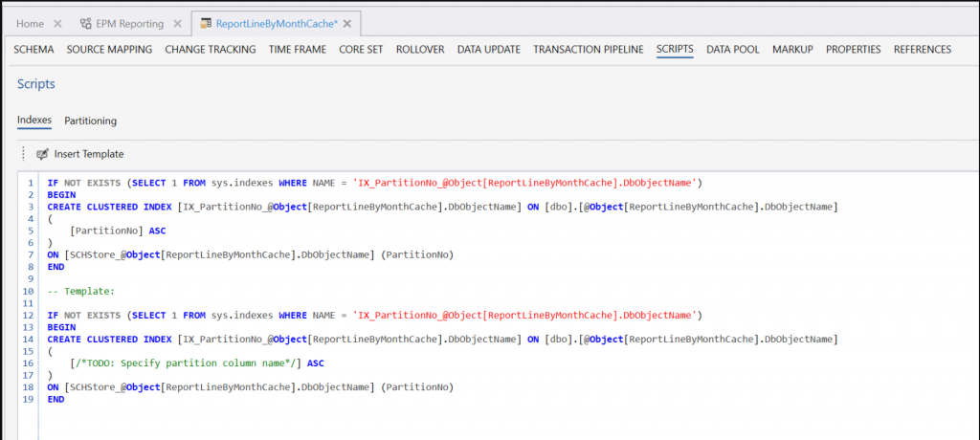This screenshot has width=980, height=440.
Task: Go to SOURCE MAPPING section
Action: click(x=109, y=50)
